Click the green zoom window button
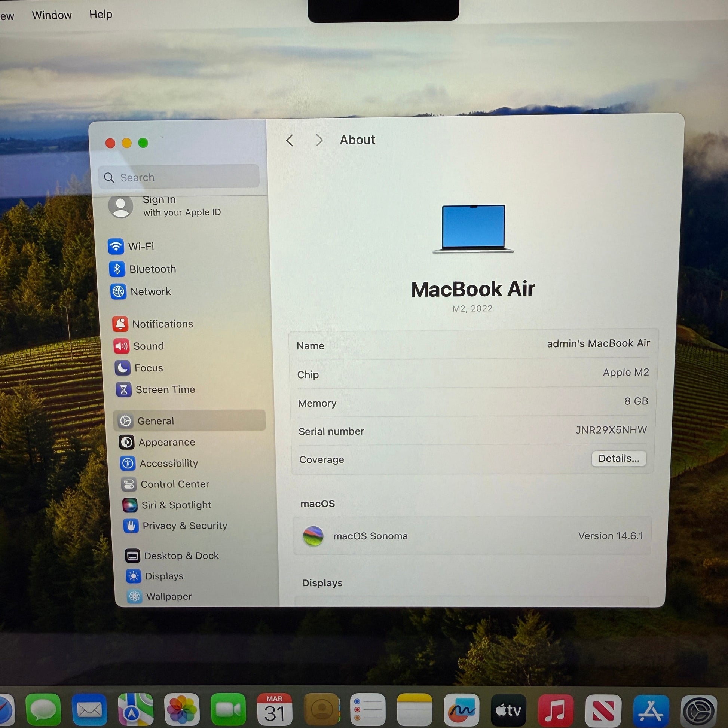Image resolution: width=728 pixels, height=728 pixels. 143,143
